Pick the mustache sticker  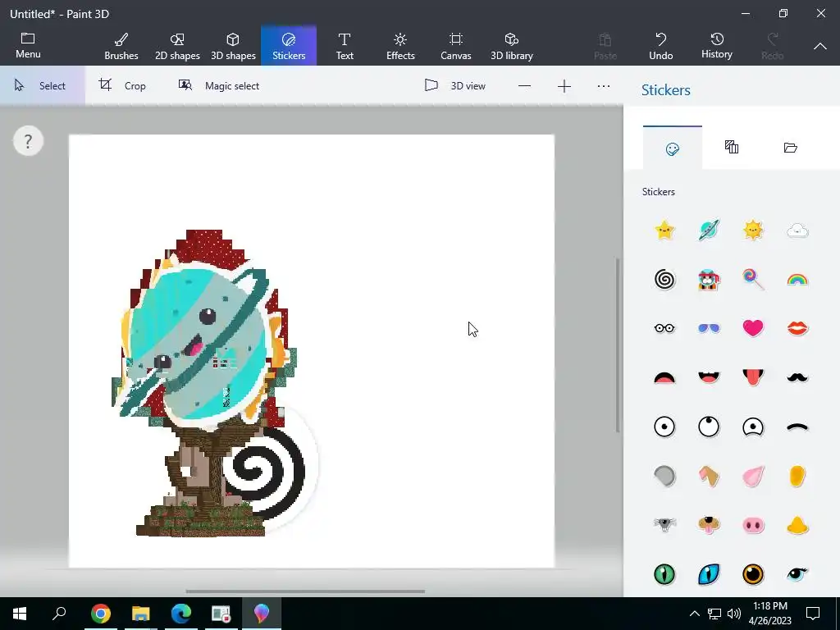797,377
